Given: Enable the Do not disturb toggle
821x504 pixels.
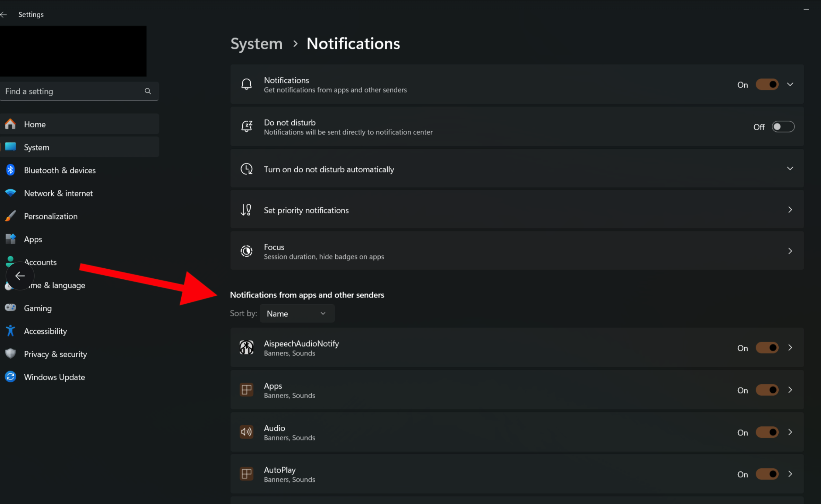Looking at the screenshot, I should pyautogui.click(x=783, y=127).
